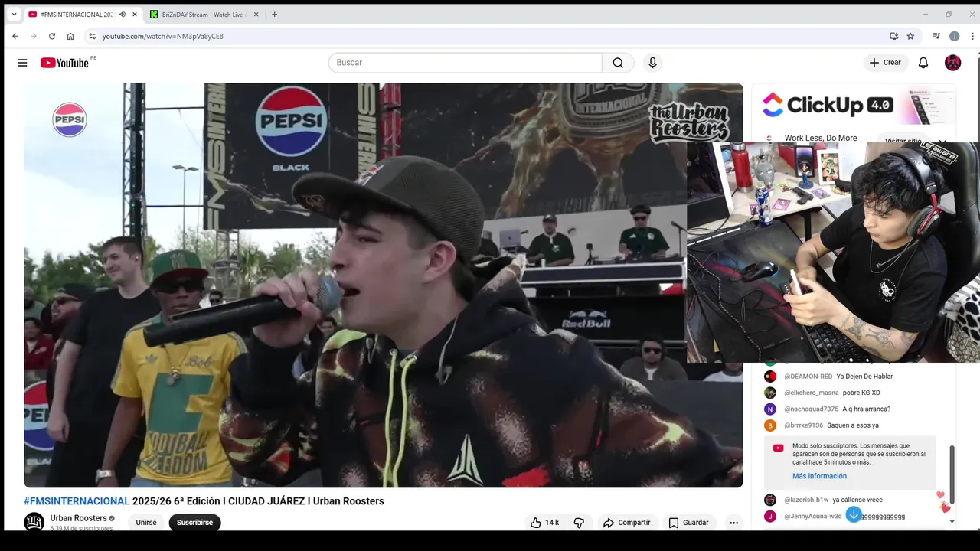
Task: Open the Urban Roosters channel avatar
Action: point(34,522)
